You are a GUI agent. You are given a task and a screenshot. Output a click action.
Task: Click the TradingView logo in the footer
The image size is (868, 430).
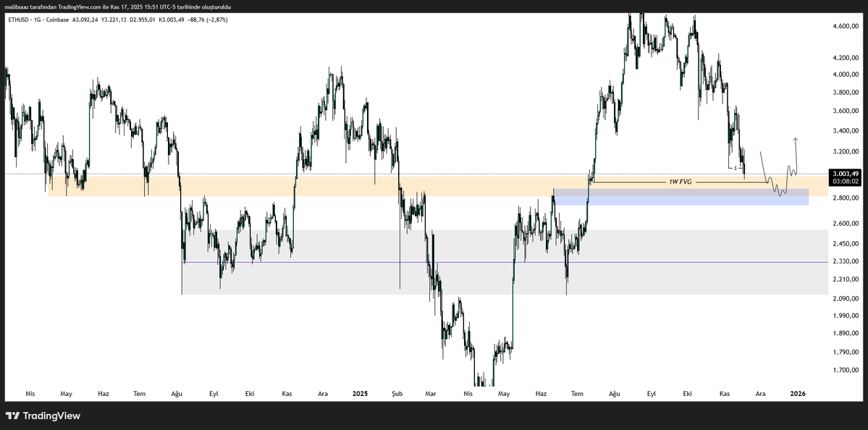43,416
